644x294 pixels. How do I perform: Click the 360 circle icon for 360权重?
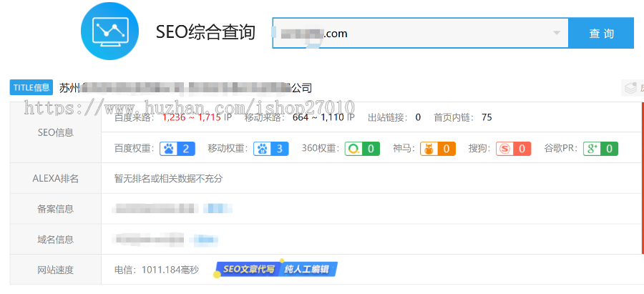click(353, 148)
